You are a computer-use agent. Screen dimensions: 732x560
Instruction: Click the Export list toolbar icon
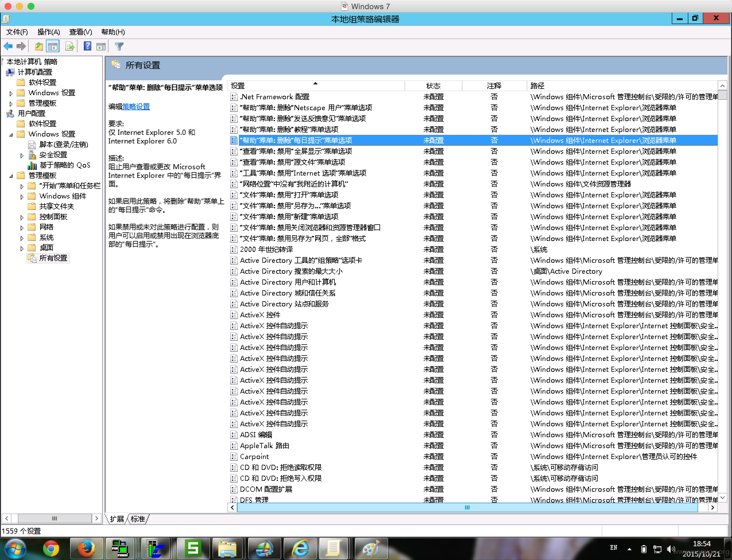70,46
